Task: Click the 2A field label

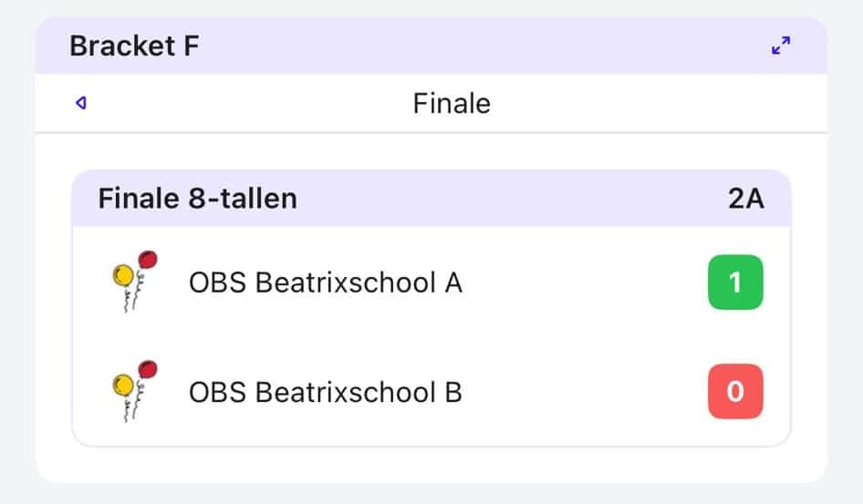Action: point(745,198)
